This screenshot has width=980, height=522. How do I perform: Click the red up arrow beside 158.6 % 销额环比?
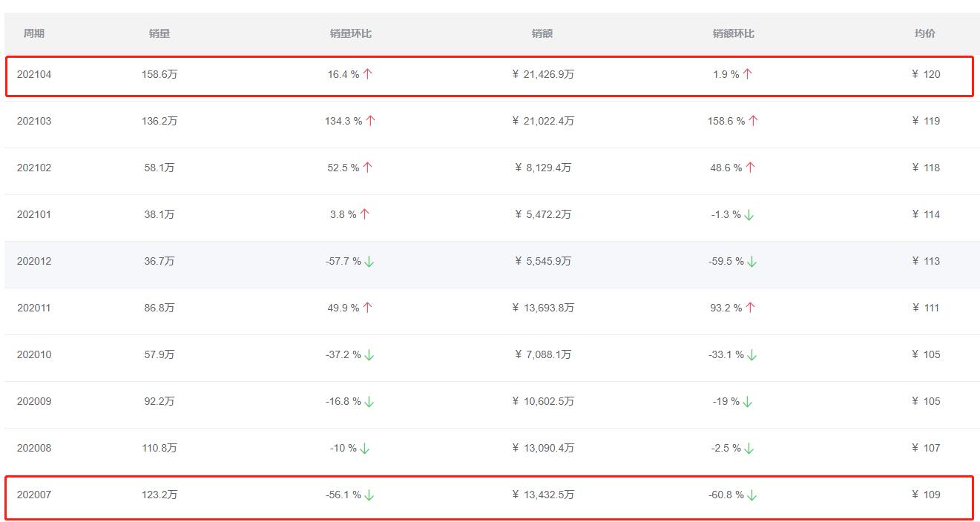[753, 121]
